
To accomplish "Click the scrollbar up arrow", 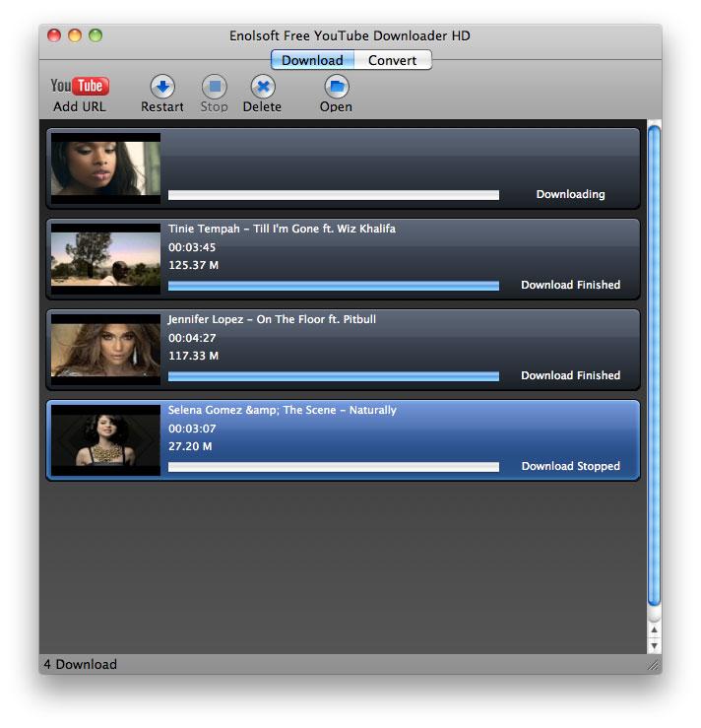I will click(x=654, y=630).
